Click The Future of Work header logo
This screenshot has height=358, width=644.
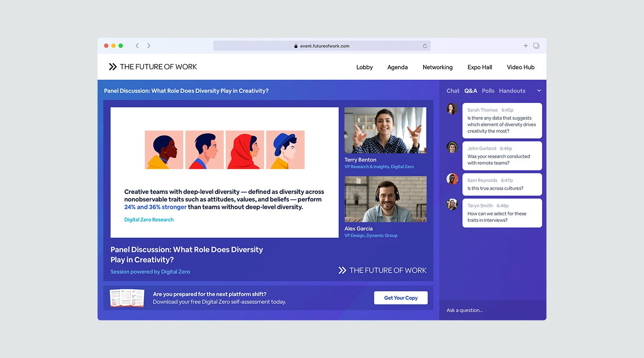(153, 67)
